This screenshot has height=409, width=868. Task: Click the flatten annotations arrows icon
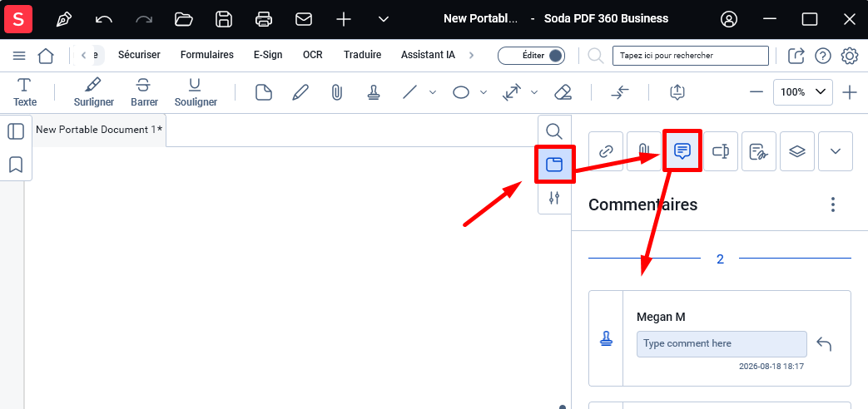619,92
